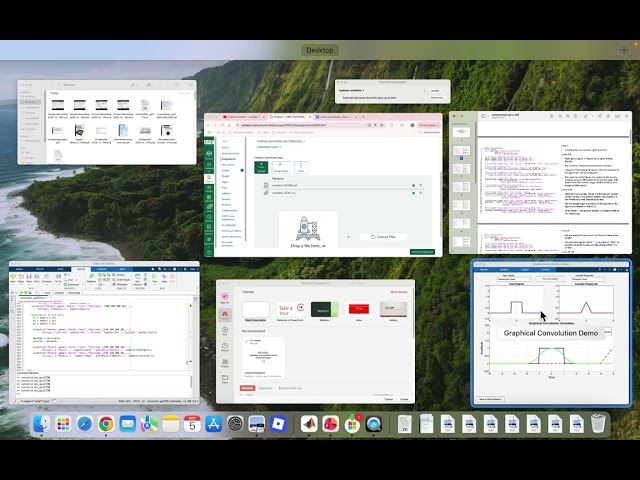
Task: Remove second uploaded file in Canvas
Action: (x=421, y=193)
